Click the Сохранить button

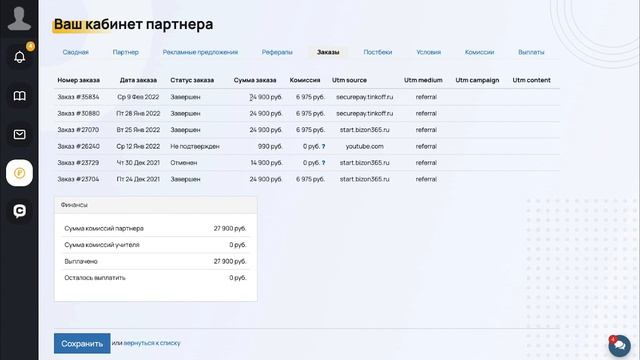(x=82, y=344)
